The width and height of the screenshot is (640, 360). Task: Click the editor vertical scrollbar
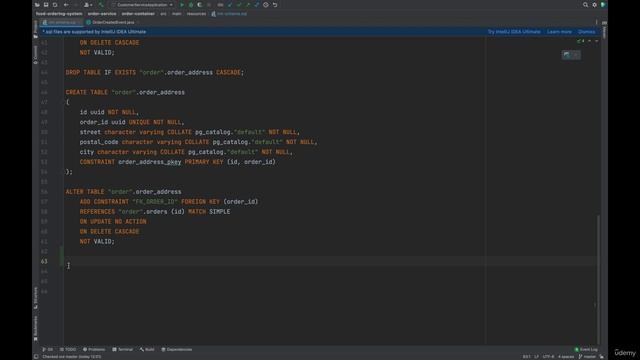tap(598, 280)
